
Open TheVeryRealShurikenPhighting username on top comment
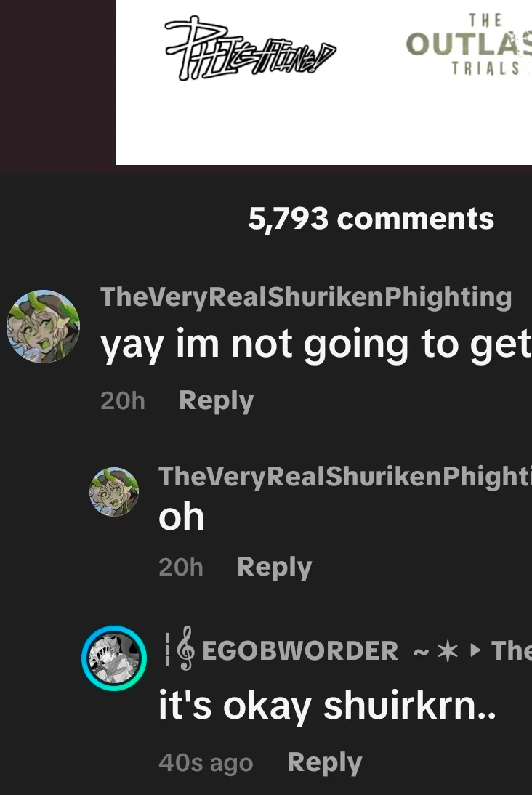(x=306, y=297)
